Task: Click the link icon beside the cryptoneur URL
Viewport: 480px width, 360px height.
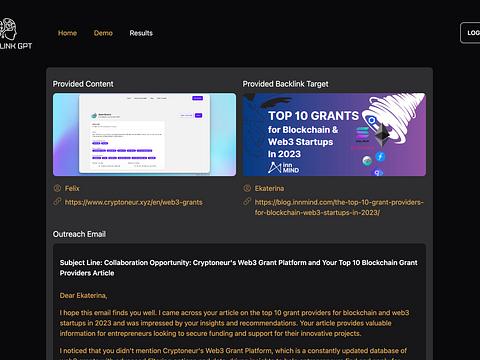Action: pyautogui.click(x=57, y=202)
